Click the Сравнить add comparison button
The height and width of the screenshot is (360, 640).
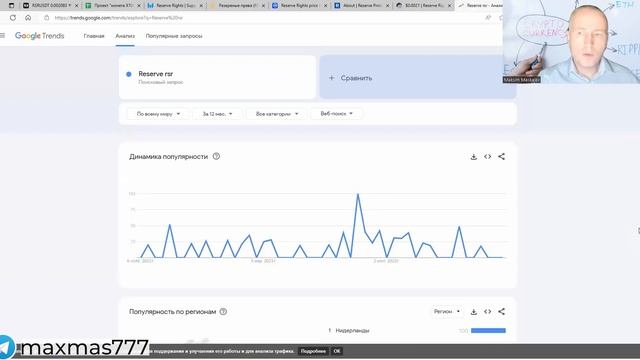coord(418,77)
